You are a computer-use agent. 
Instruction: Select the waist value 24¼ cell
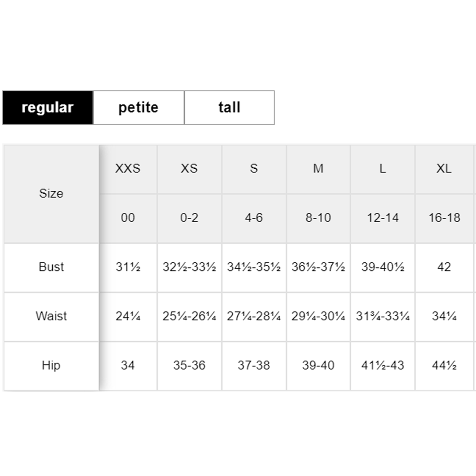tap(128, 317)
